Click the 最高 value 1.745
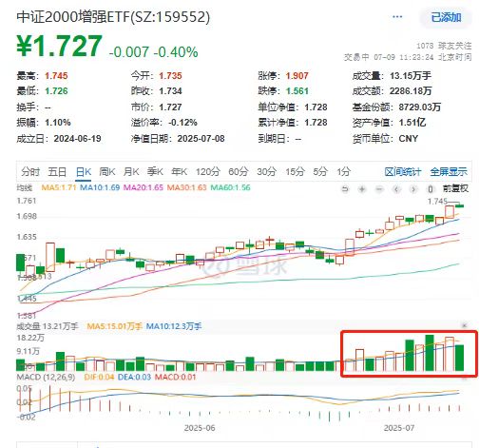Screen dimensions: 479x448 click(56, 76)
